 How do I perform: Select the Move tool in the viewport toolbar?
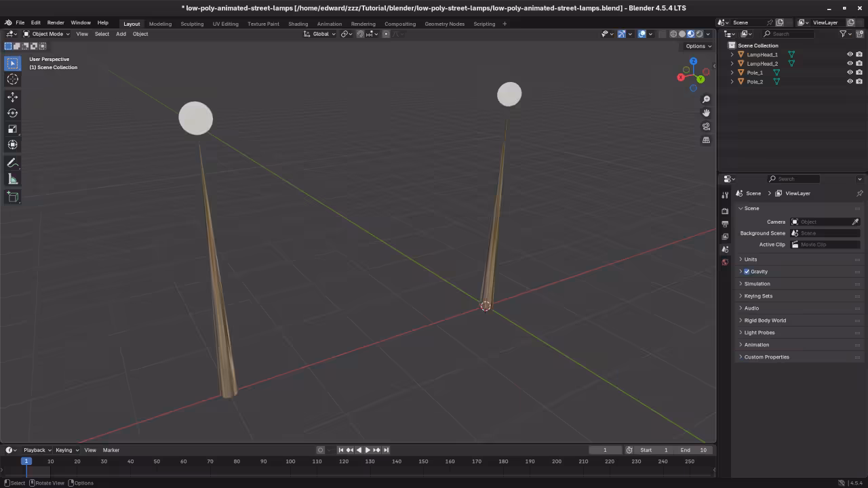tap(12, 96)
